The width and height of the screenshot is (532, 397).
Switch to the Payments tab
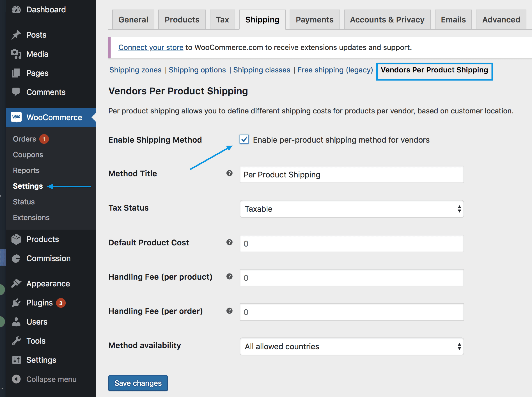click(x=314, y=20)
